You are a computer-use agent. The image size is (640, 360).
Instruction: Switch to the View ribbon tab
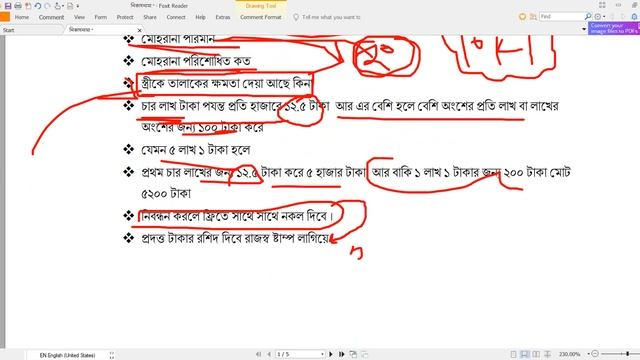79,17
